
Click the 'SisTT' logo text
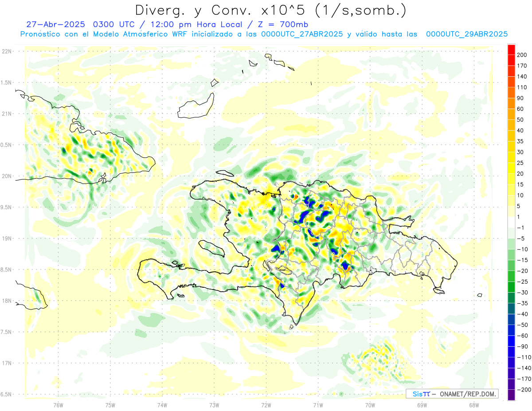[x=421, y=394]
